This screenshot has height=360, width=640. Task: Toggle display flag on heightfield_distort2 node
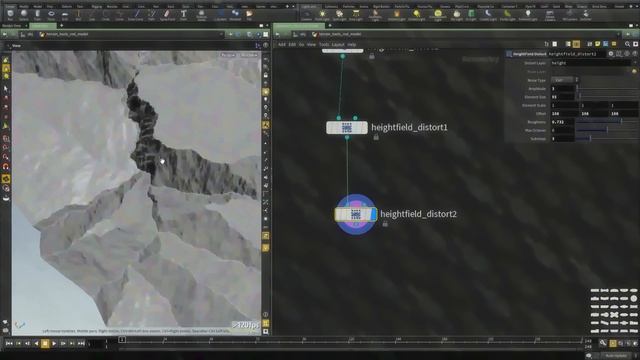(x=373, y=214)
